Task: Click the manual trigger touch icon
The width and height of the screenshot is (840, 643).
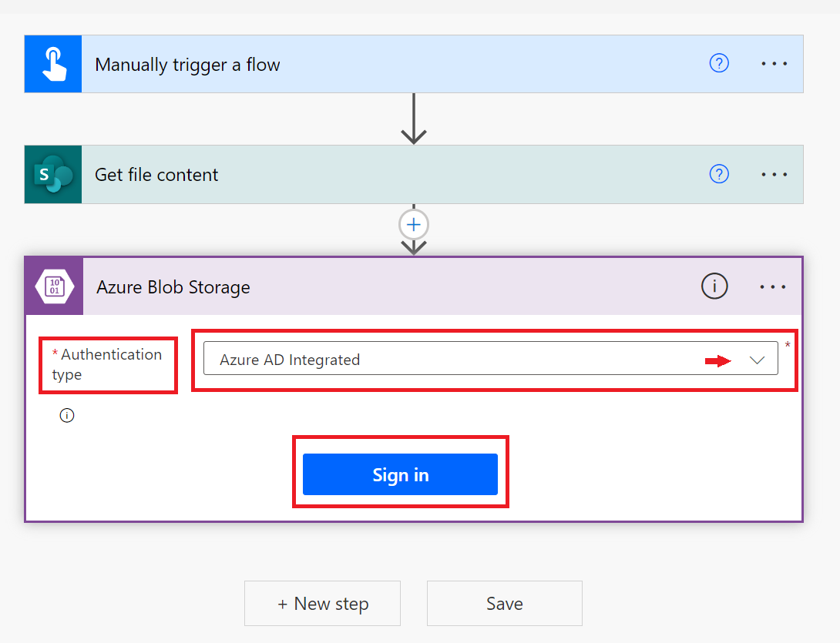Action: tap(52, 63)
